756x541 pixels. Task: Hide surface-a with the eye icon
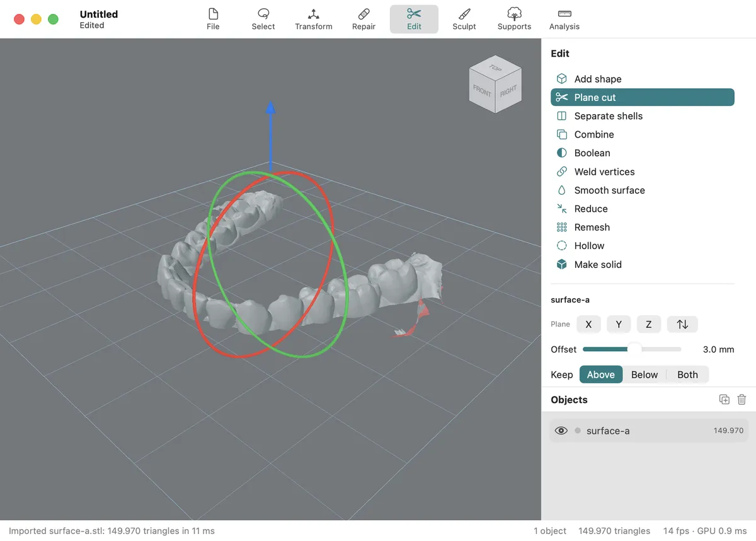pos(561,431)
